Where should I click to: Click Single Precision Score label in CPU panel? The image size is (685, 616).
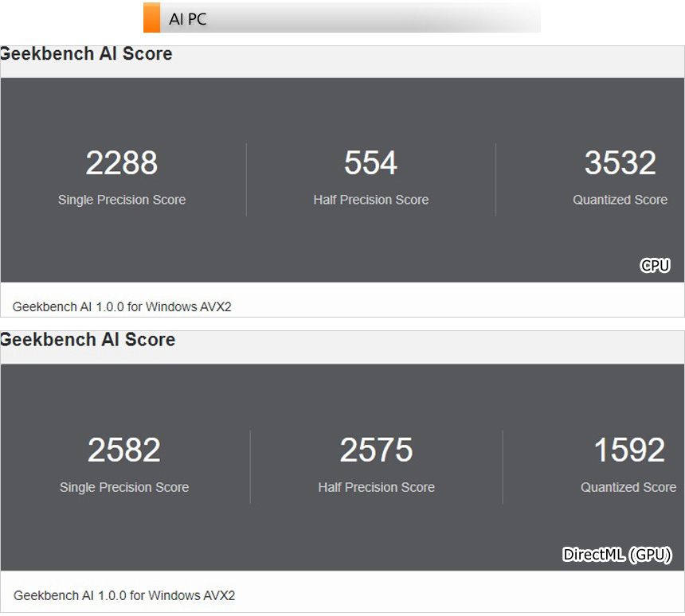coord(122,200)
